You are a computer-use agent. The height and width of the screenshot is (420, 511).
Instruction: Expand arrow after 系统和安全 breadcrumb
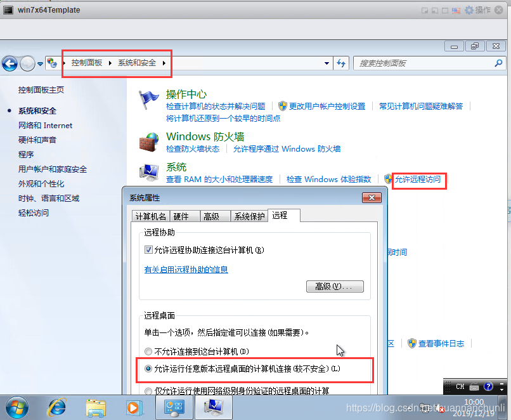pos(164,63)
